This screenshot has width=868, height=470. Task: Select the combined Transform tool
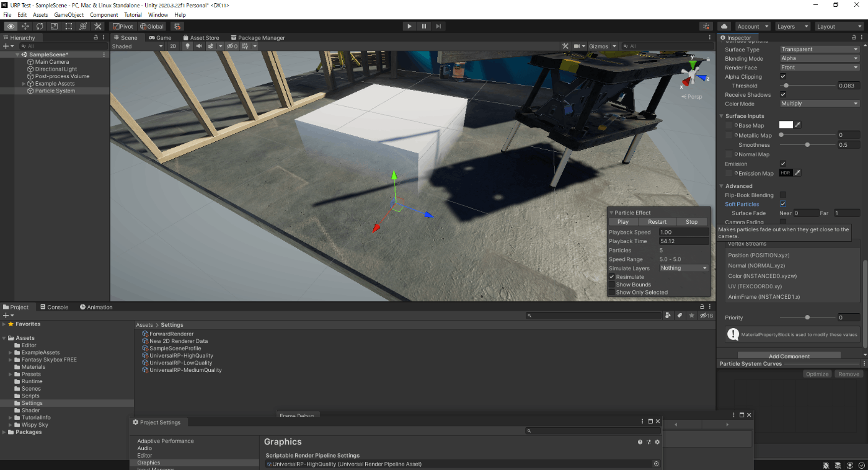click(x=83, y=27)
